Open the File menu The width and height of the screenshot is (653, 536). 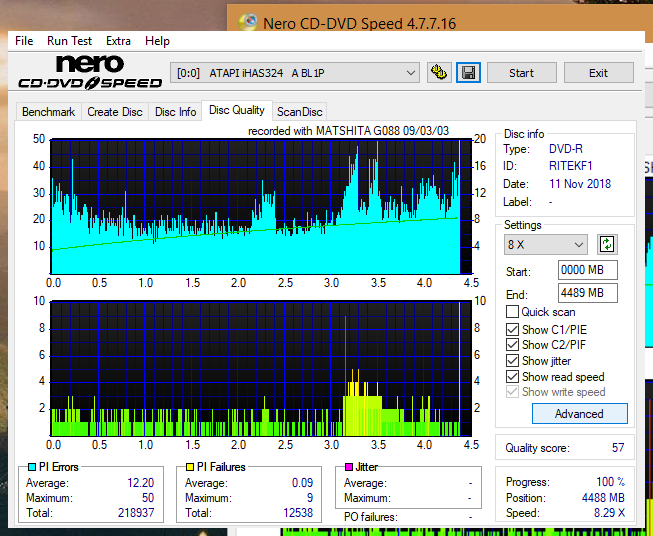pyautogui.click(x=24, y=41)
